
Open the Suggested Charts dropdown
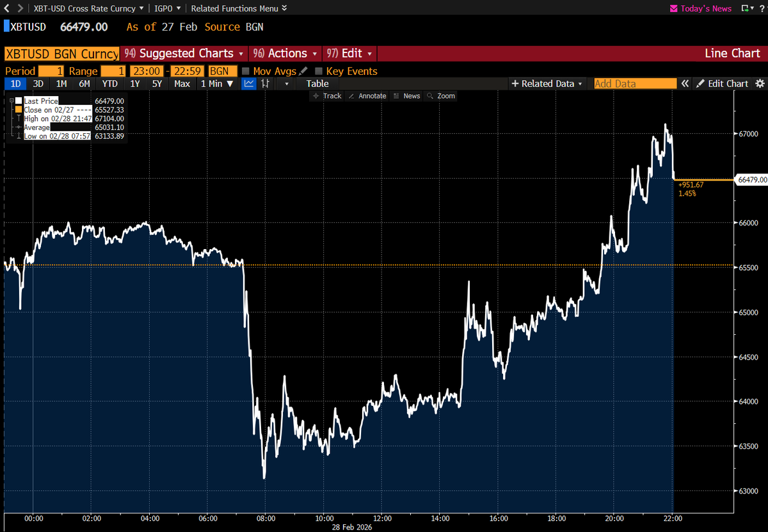(184, 53)
